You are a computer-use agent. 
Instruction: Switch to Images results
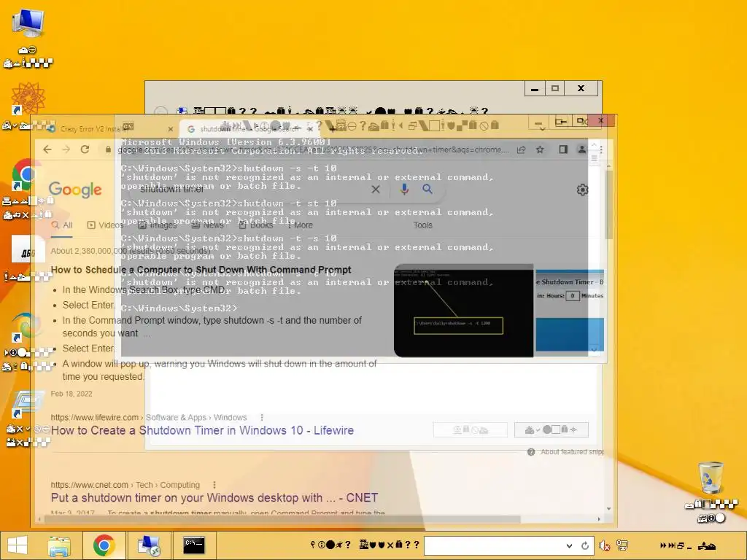(158, 225)
